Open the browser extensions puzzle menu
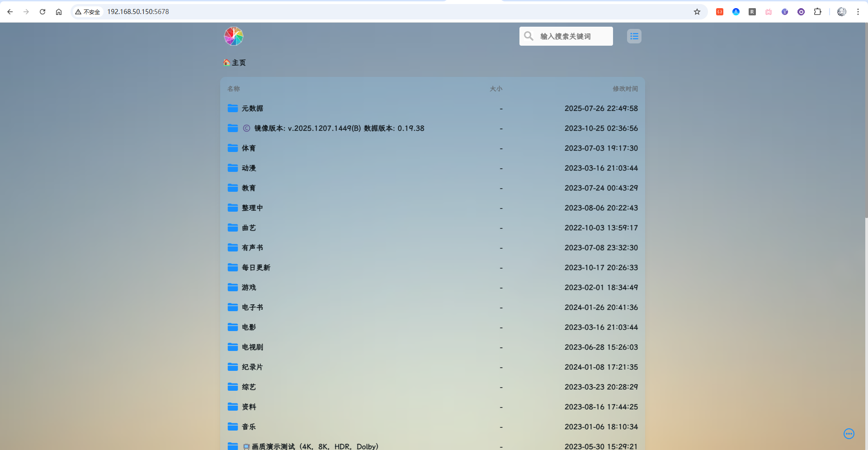This screenshot has height=450, width=868. [x=817, y=12]
